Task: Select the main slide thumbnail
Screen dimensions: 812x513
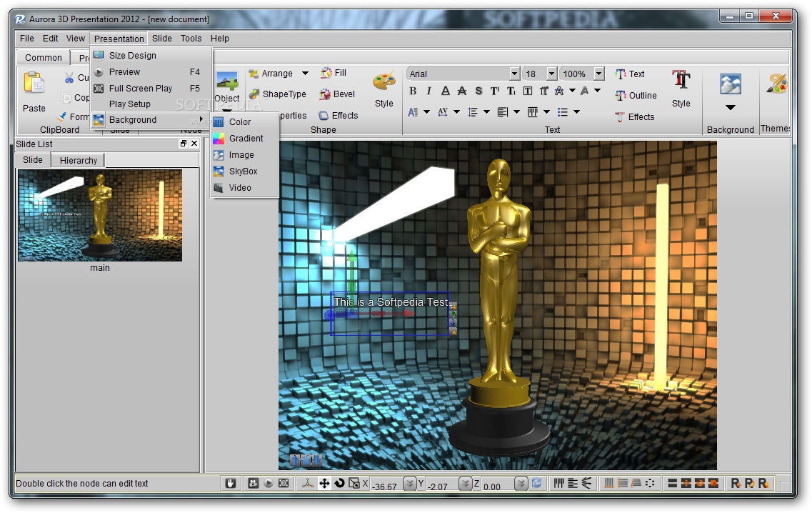Action: click(x=100, y=216)
